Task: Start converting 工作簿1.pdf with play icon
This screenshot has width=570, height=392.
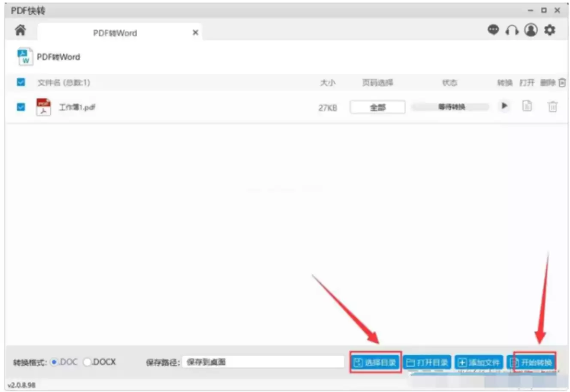Action: [504, 106]
